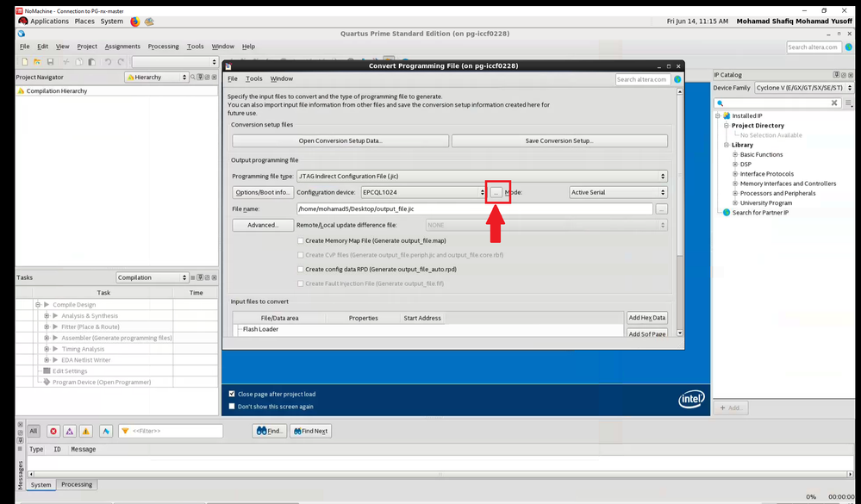Expand Analysis & Synthesis task node
This screenshot has height=504, width=861.
47,315
